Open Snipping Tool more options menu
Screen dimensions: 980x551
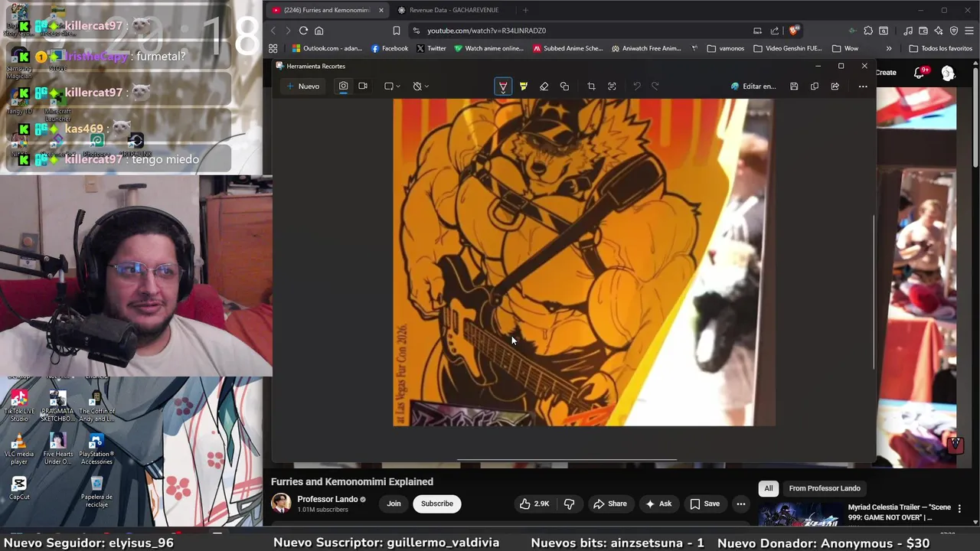point(863,86)
